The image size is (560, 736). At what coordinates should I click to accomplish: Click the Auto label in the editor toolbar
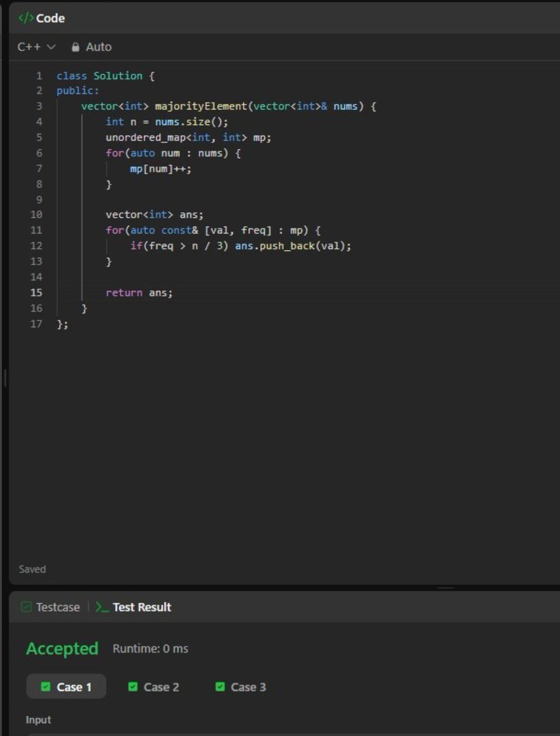click(x=98, y=47)
